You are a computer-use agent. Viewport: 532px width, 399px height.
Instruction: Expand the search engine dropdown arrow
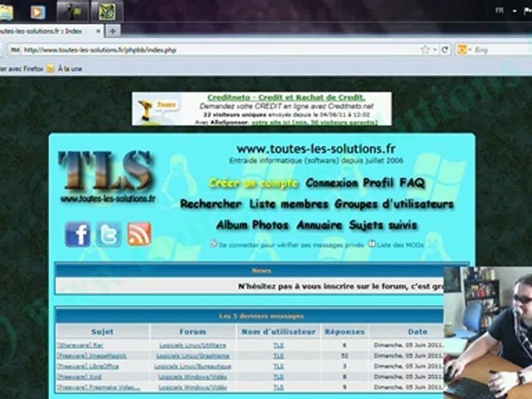[470, 50]
